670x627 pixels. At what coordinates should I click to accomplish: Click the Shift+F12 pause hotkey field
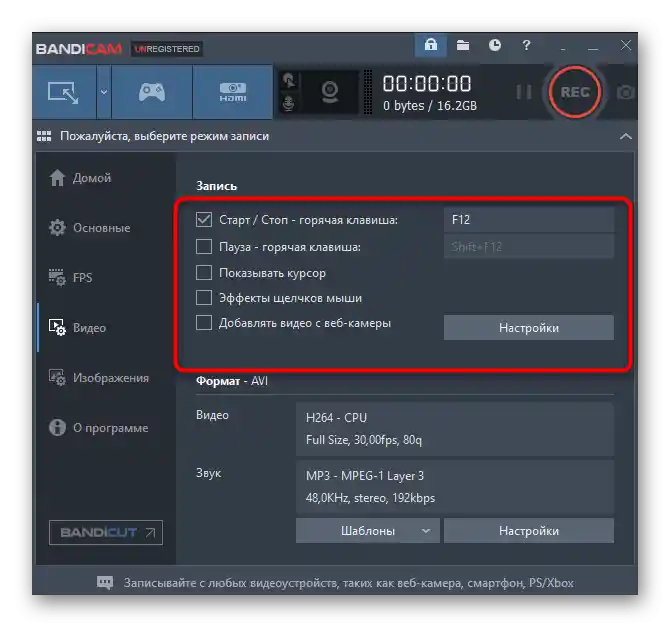(x=529, y=247)
